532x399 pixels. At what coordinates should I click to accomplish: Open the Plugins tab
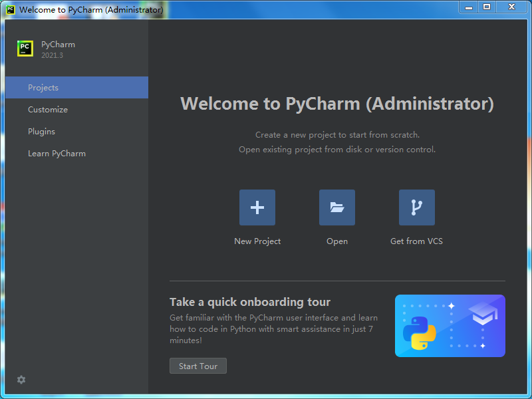coord(76,132)
